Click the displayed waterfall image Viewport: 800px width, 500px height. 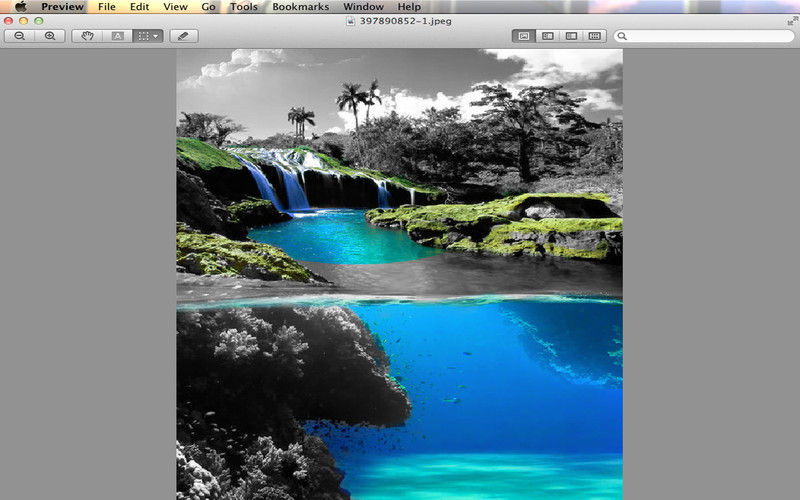click(399, 274)
